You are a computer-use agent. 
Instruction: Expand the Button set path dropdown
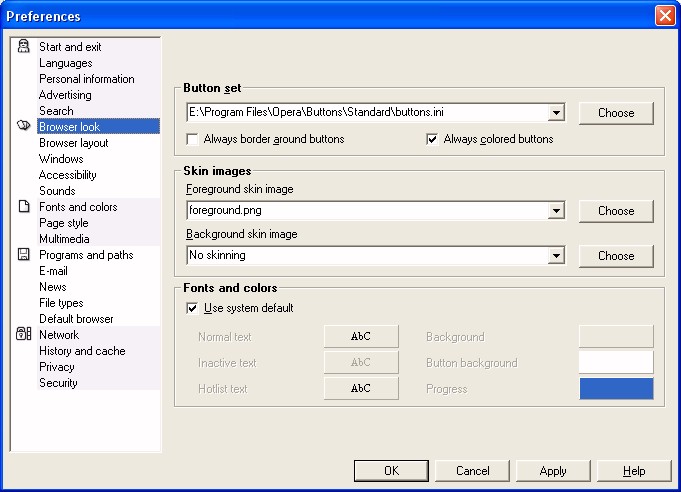(556, 113)
